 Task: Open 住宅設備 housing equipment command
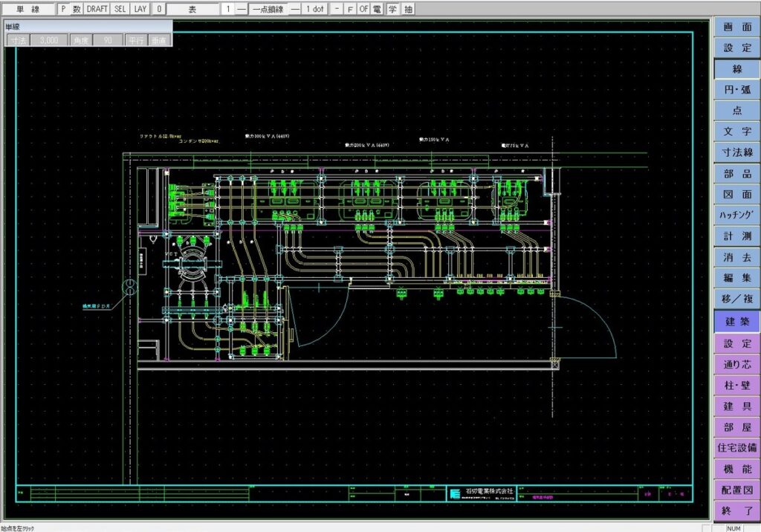736,448
